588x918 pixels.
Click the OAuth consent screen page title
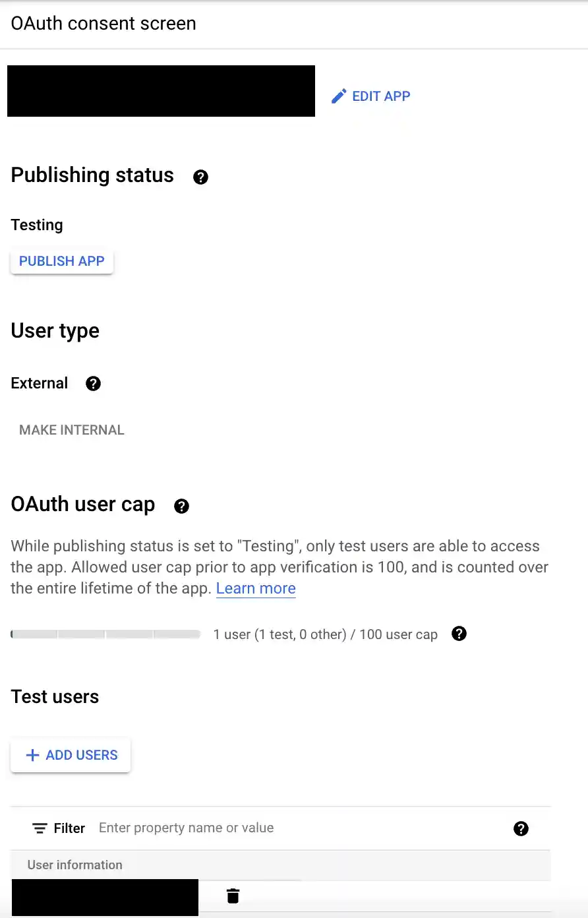pos(103,23)
